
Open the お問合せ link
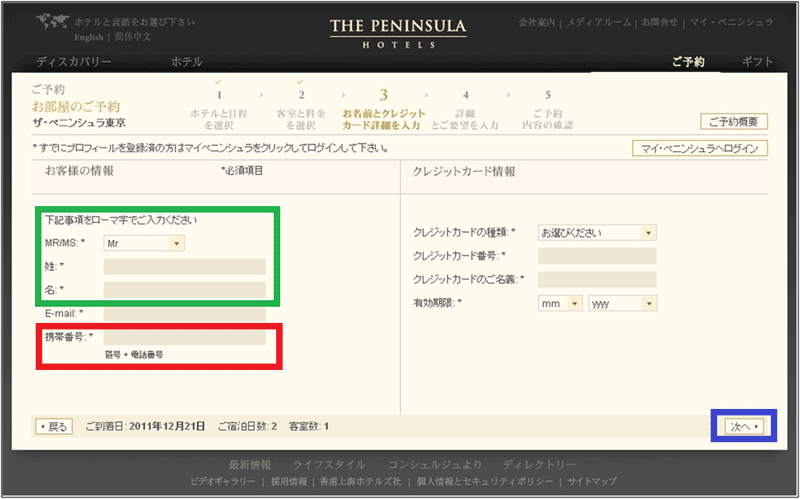click(x=660, y=22)
